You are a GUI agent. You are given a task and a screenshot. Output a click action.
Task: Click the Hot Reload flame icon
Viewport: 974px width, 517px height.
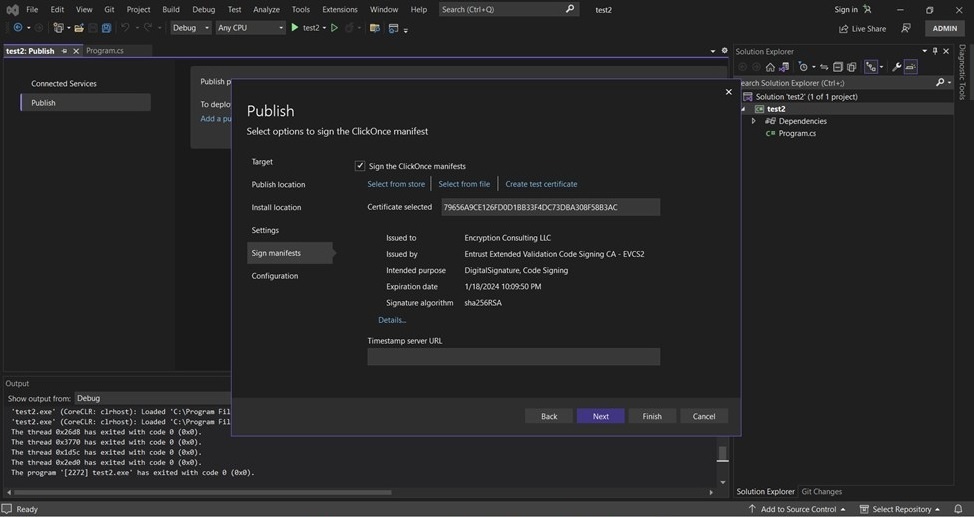[350, 28]
